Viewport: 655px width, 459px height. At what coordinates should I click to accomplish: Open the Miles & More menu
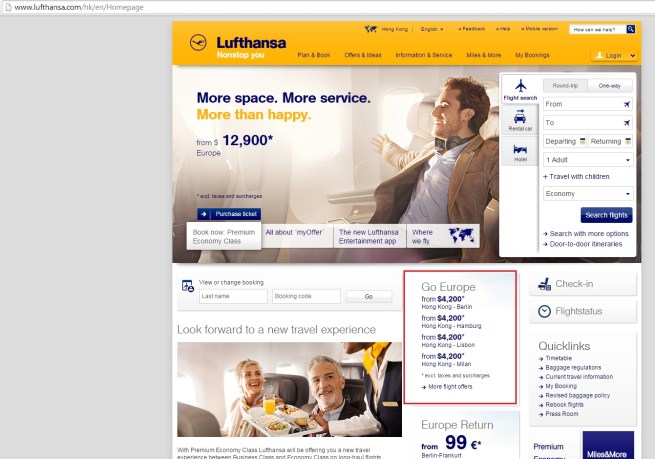click(484, 55)
